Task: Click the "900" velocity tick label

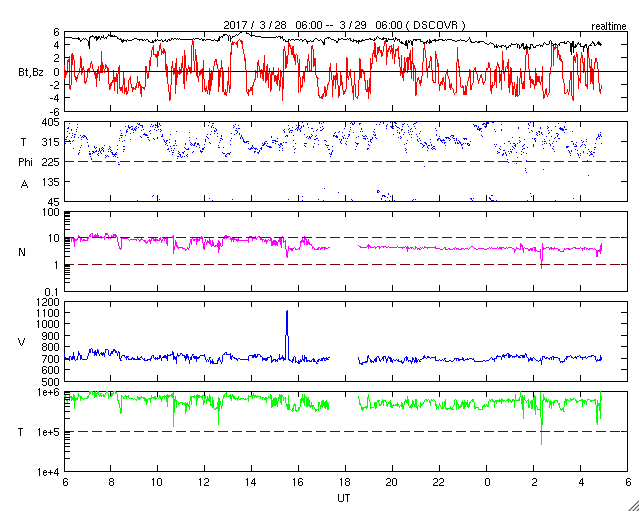Action: (52, 336)
